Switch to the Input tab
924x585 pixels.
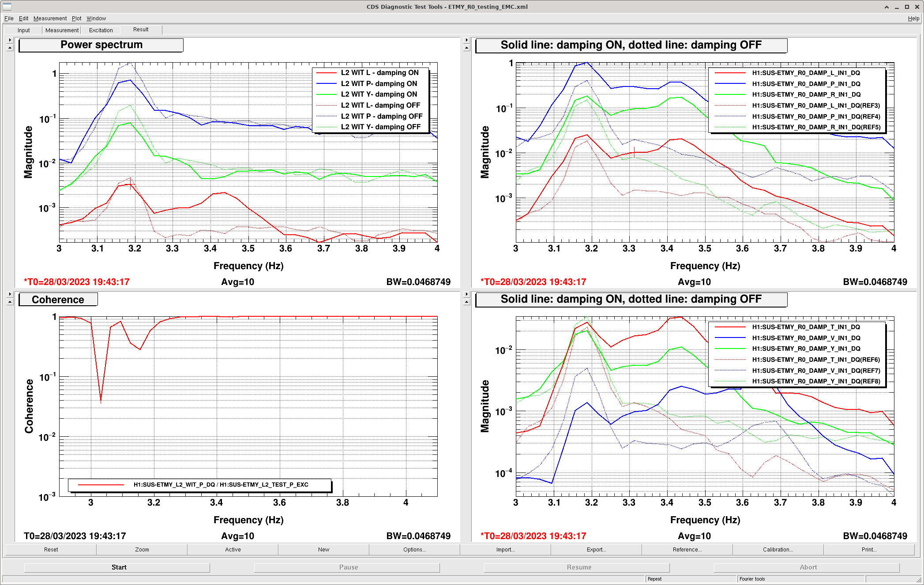coord(24,30)
